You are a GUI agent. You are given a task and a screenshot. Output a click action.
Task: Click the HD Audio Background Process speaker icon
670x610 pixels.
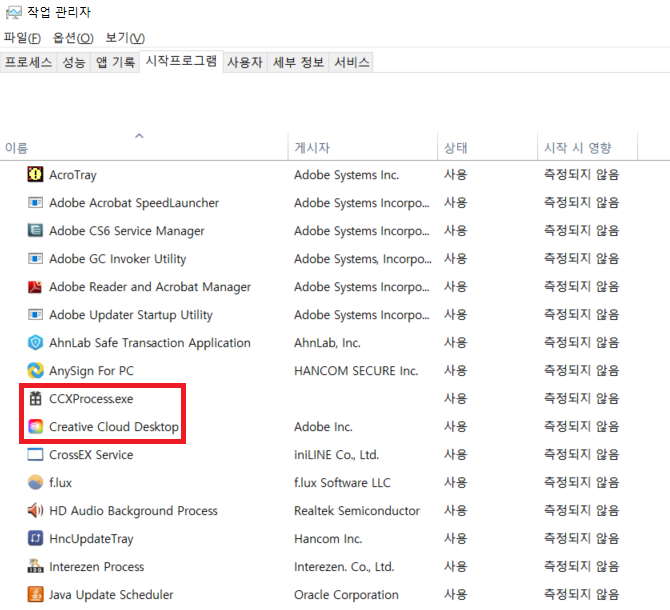pyautogui.click(x=35, y=510)
